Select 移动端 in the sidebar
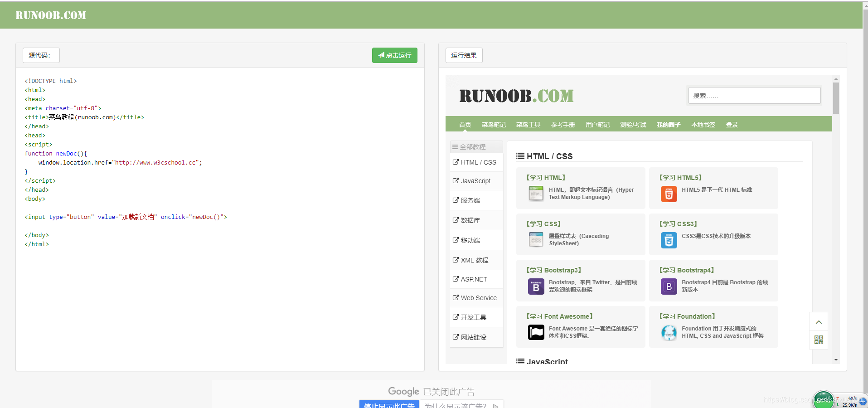868x408 pixels. [x=476, y=240]
